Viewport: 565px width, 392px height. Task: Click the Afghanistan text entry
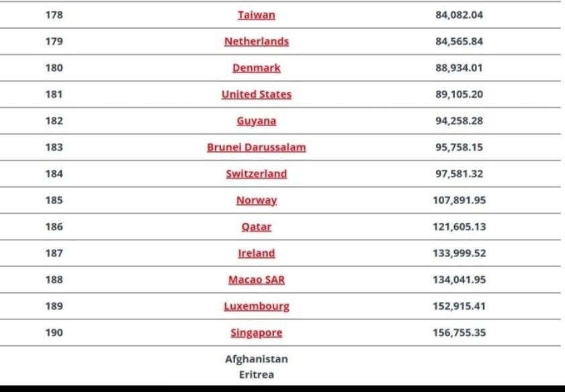point(256,359)
